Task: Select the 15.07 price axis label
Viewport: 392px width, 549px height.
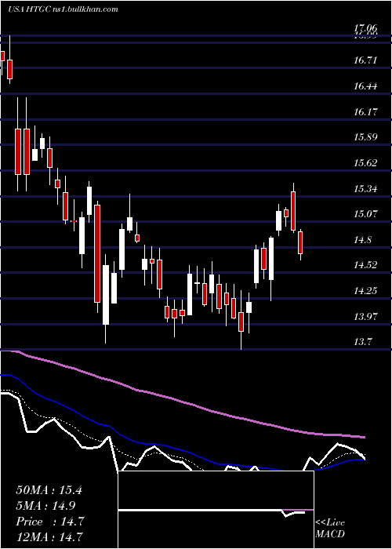Action: (x=365, y=214)
